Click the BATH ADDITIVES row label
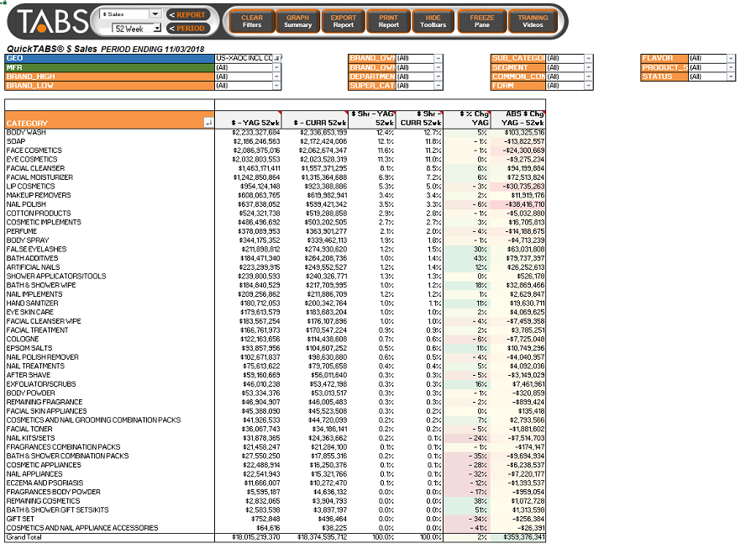This screenshot has width=756, height=549. (x=32, y=259)
